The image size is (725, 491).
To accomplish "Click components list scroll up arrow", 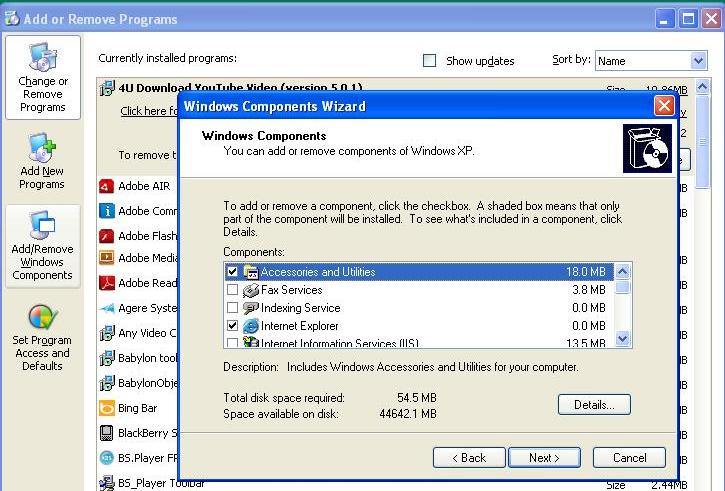I will tap(622, 271).
